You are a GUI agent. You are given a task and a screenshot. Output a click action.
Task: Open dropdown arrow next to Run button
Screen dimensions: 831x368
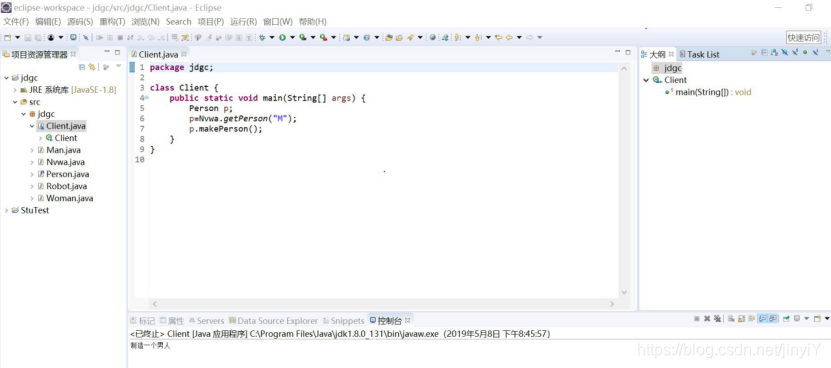pos(292,38)
